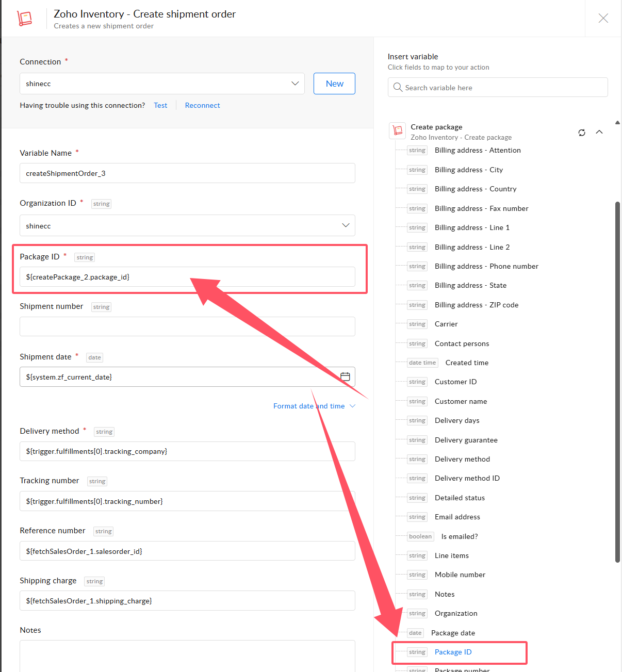Select the Delivery guarantee variable

click(x=466, y=440)
